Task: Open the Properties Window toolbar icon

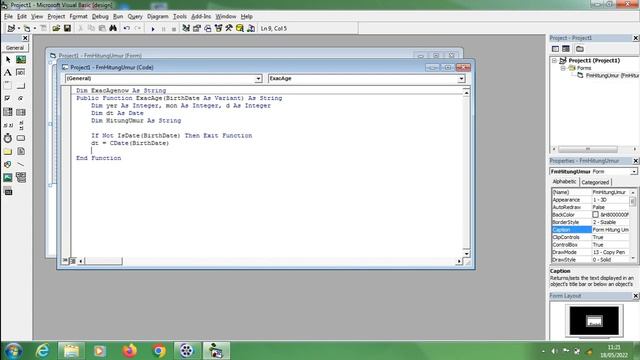Action: click(197, 28)
